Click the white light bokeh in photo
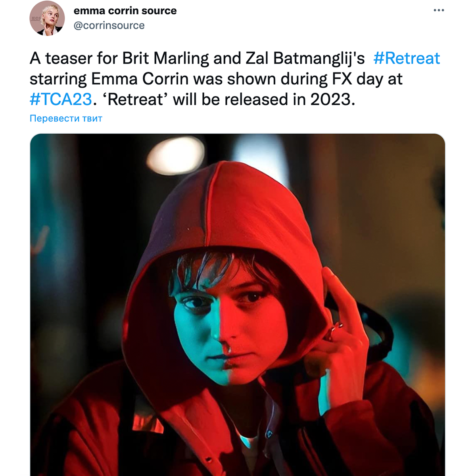 click(175, 155)
